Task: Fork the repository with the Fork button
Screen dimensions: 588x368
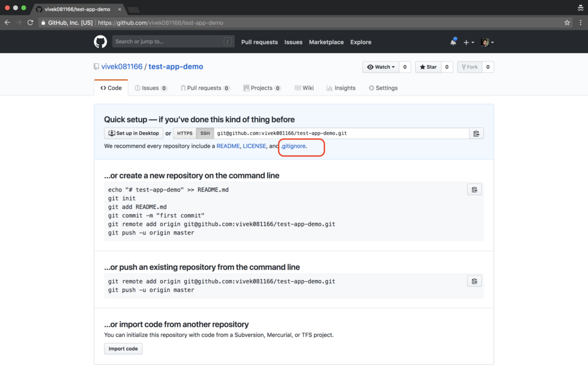Action: [470, 67]
